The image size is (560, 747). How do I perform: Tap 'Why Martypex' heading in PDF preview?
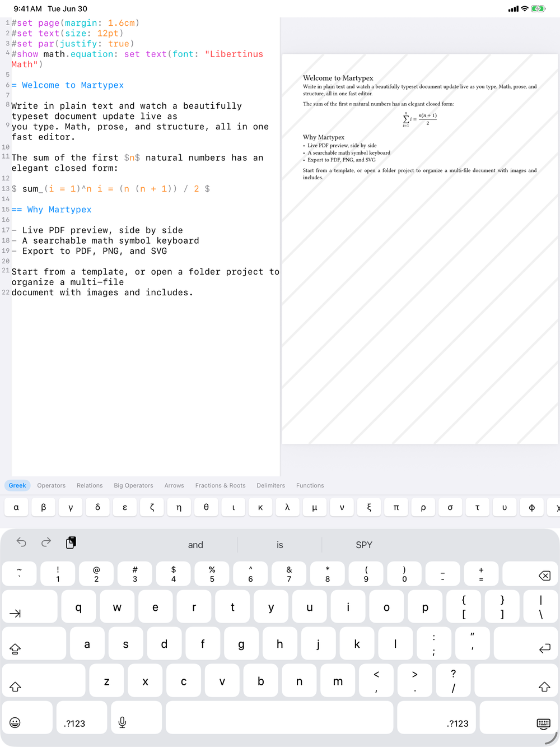point(324,137)
